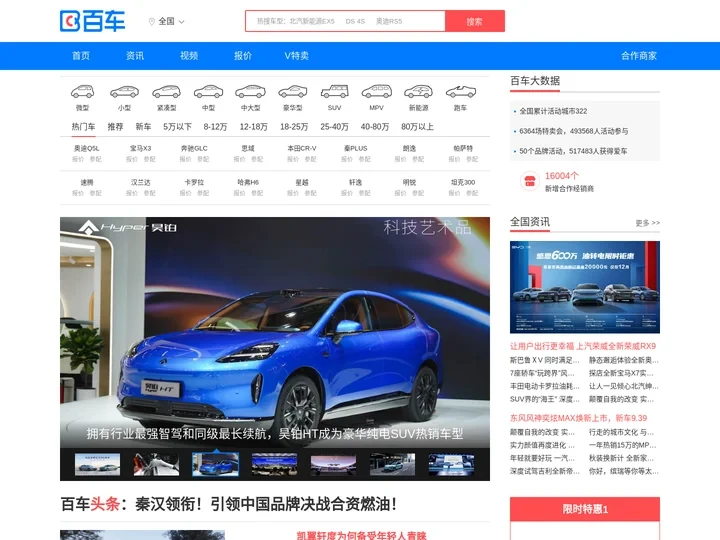This screenshot has width=720, height=540.
Task: Open the 视频 navigation tab
Action: [x=189, y=56]
